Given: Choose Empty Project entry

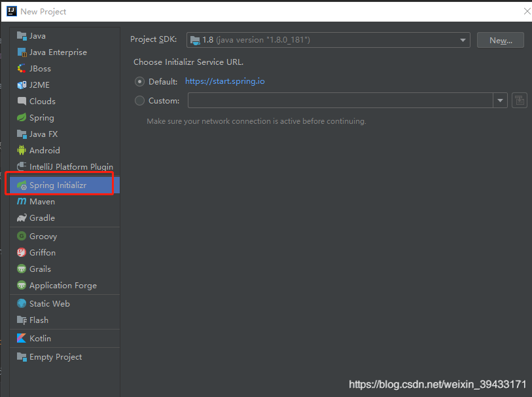Looking at the screenshot, I should [x=65, y=357].
